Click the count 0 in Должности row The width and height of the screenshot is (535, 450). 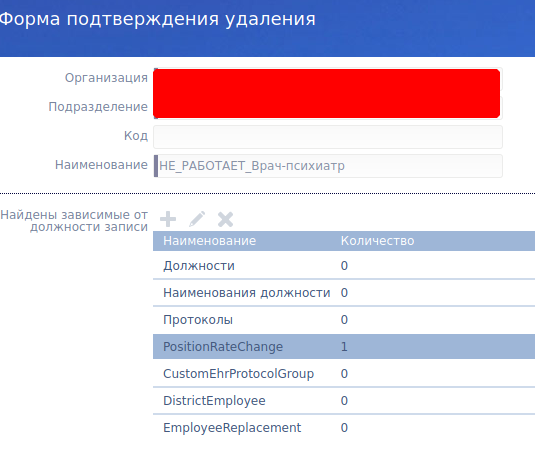pos(344,265)
